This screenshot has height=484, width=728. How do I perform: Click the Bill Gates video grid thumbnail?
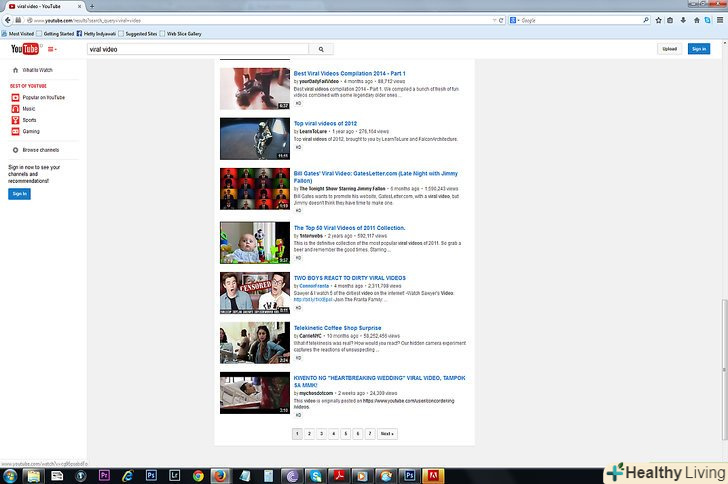(x=255, y=189)
